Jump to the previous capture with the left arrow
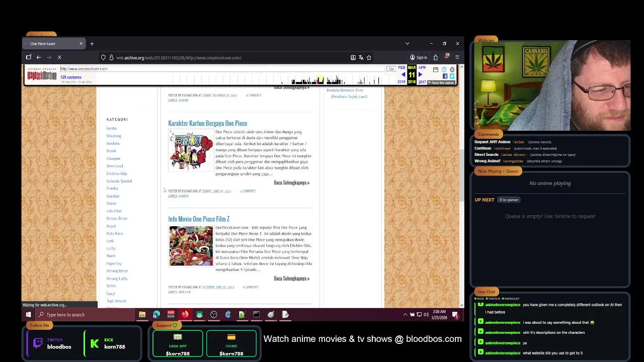 click(x=403, y=75)
